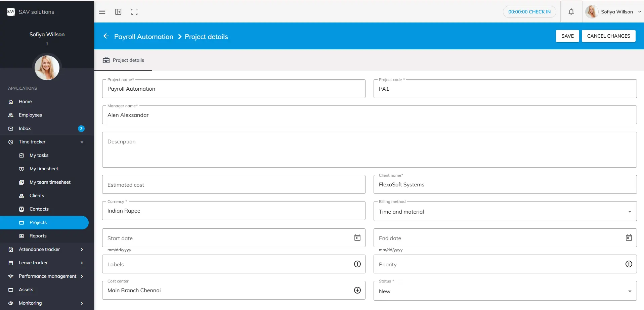Enter fullscreen mode using the expand icon
644x310 pixels.
134,12
